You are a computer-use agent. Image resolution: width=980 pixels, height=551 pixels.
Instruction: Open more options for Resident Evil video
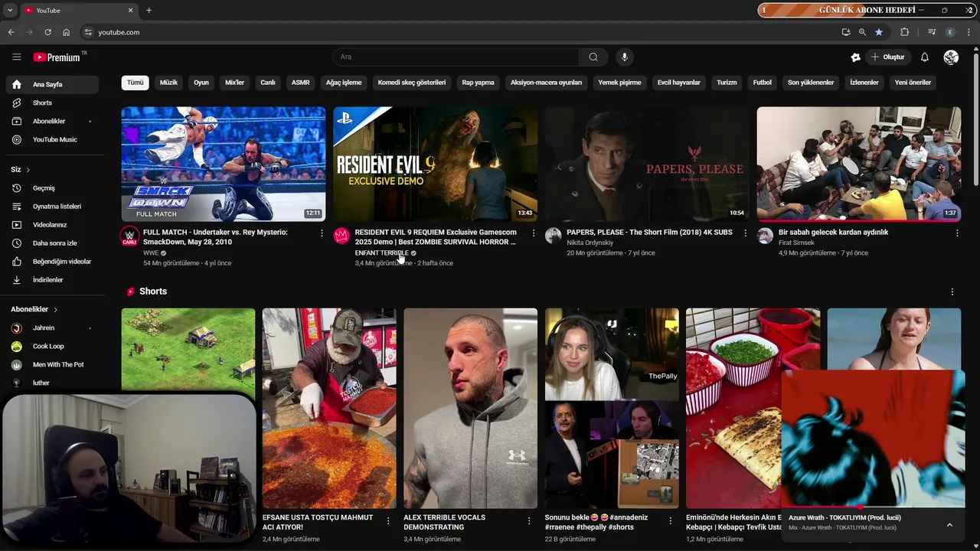534,233
